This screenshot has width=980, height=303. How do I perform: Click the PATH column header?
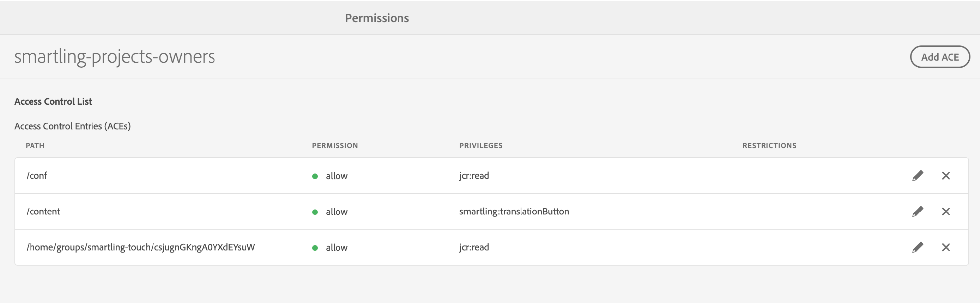pos(35,145)
